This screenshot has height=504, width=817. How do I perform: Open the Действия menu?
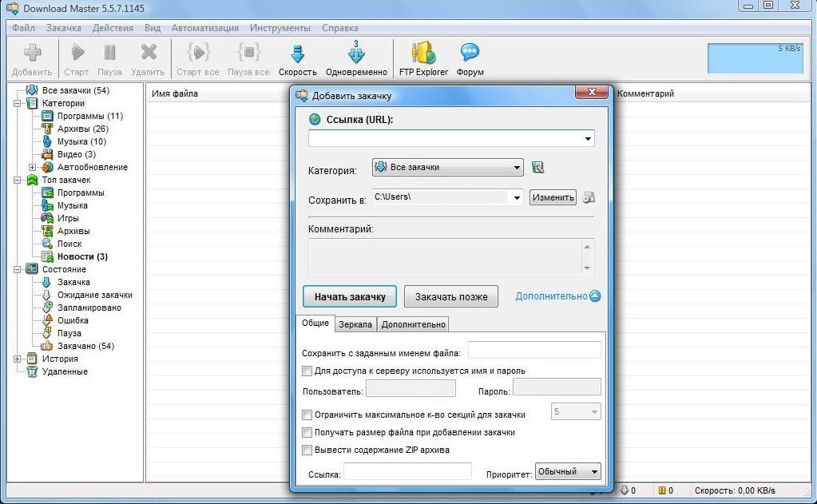point(113,28)
